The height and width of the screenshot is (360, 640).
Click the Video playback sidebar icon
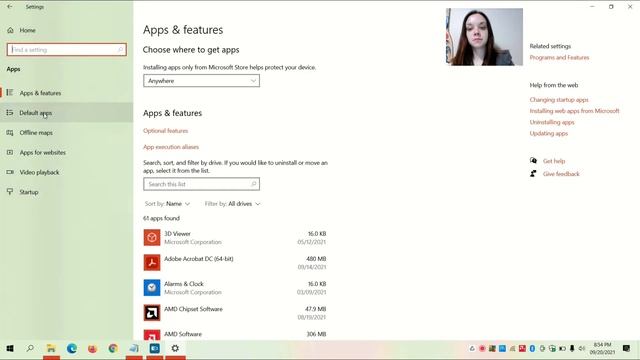click(10, 172)
